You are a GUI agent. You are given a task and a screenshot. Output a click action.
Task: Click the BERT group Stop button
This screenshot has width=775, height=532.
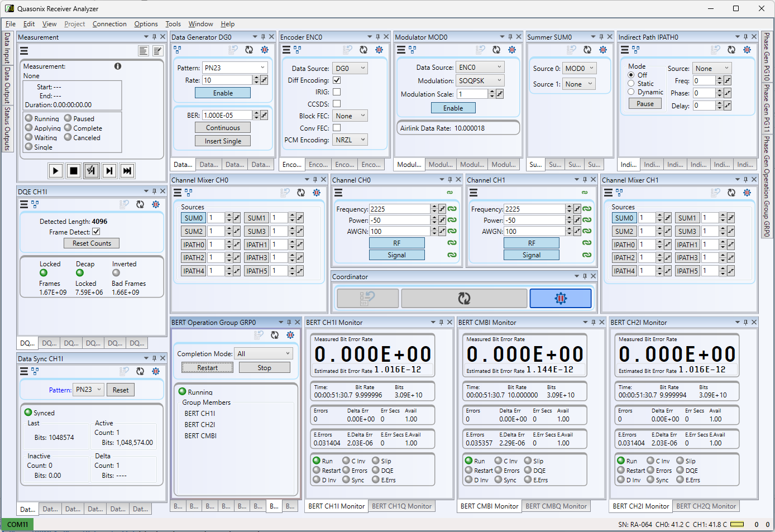265,367
